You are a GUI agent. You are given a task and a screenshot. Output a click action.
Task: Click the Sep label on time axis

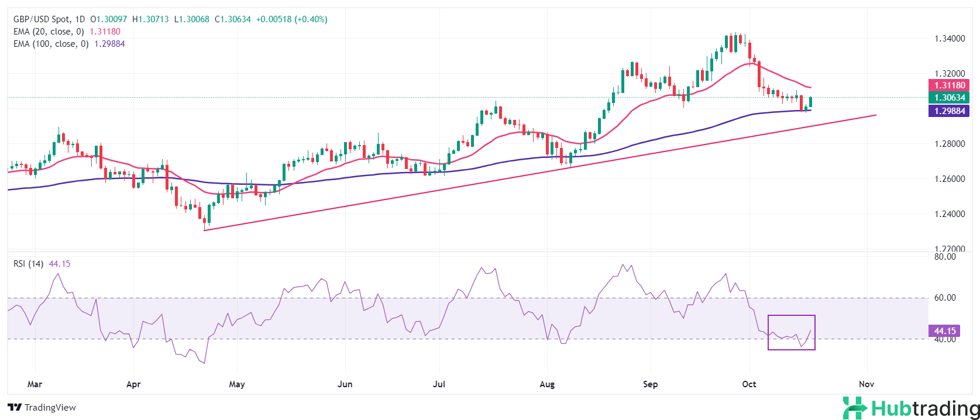[x=650, y=384]
